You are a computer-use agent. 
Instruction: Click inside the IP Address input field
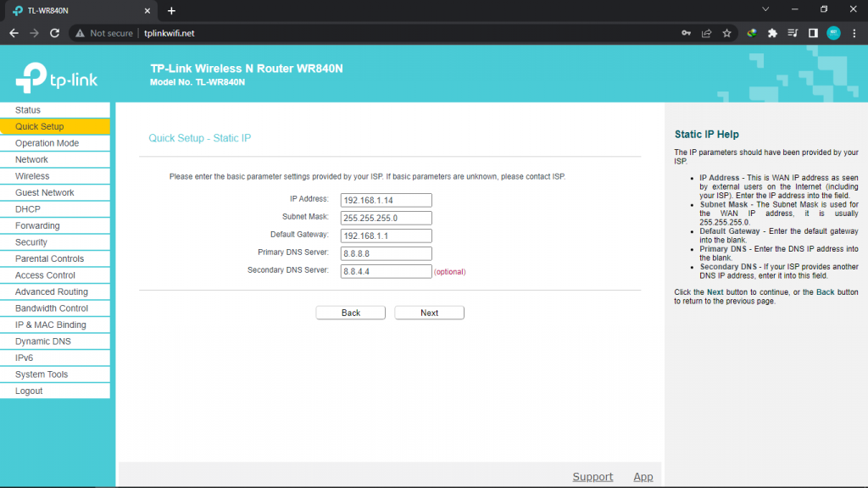(386, 200)
